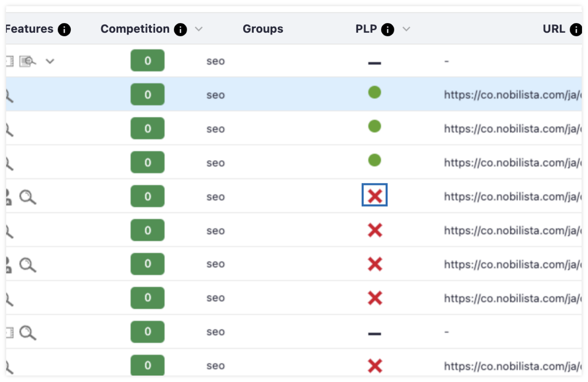Click the PLP column info icon
The height and width of the screenshot is (382, 588).
(387, 29)
